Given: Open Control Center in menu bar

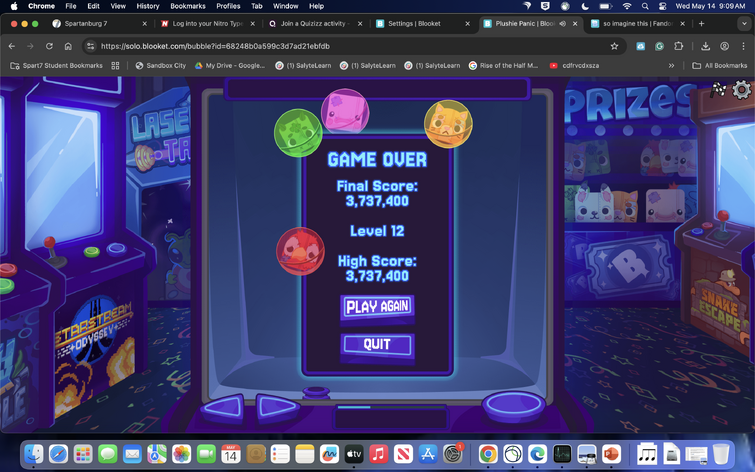Looking at the screenshot, I should [x=663, y=6].
